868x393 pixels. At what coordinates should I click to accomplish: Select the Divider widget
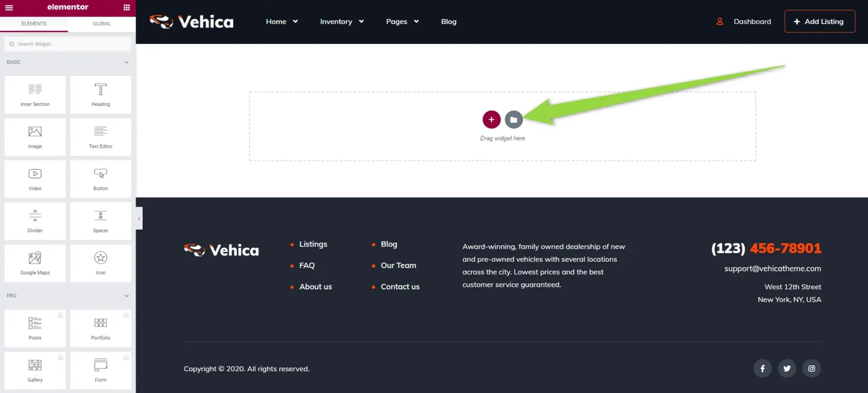tap(35, 221)
